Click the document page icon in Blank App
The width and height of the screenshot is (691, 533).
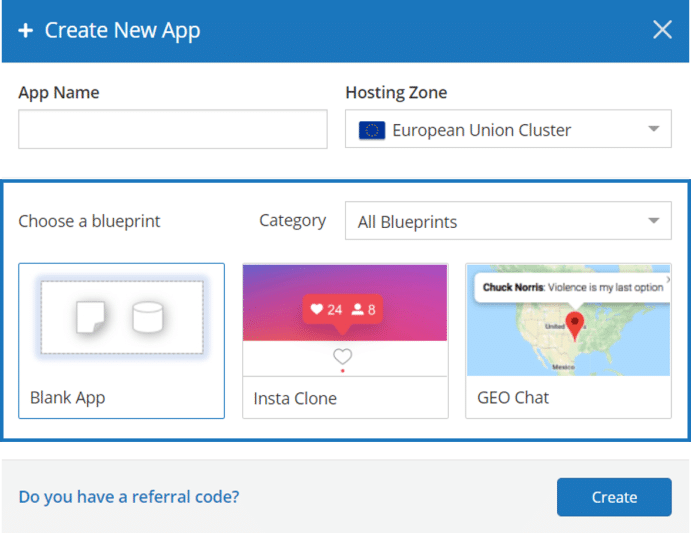coord(91,318)
